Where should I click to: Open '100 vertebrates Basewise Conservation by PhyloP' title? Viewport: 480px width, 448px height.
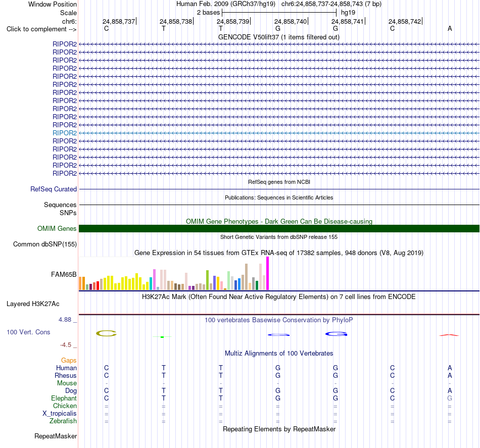pyautogui.click(x=279, y=320)
